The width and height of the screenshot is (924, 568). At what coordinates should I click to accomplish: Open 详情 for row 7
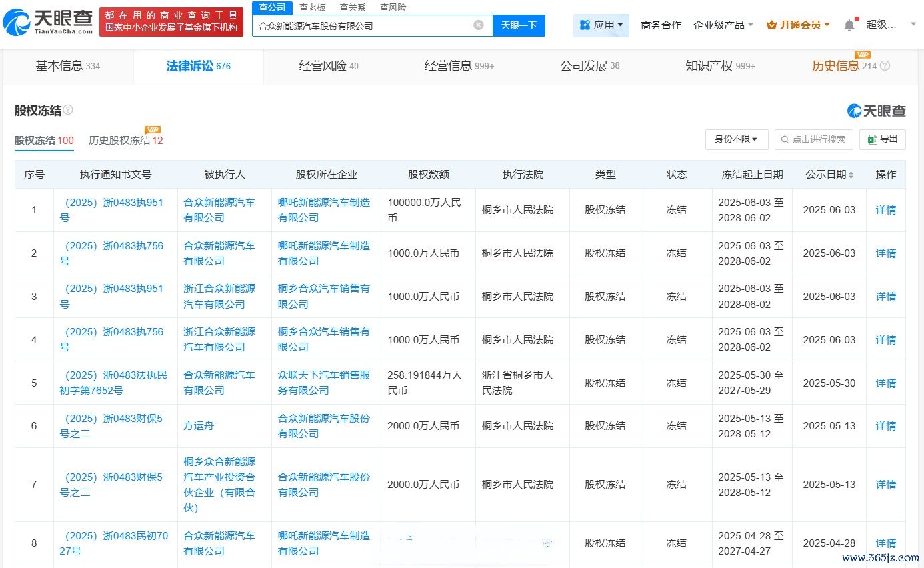pos(885,485)
